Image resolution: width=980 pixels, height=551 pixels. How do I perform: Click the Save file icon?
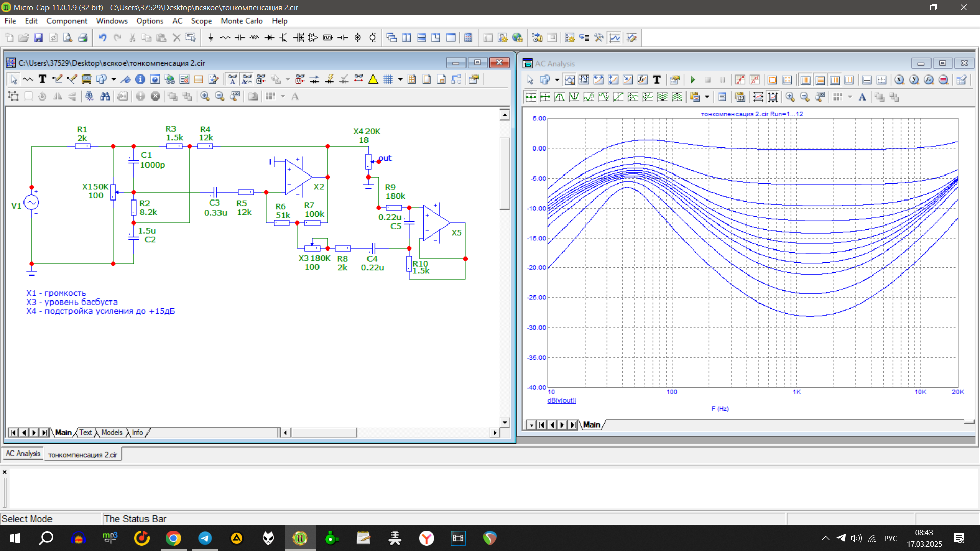[x=38, y=38]
